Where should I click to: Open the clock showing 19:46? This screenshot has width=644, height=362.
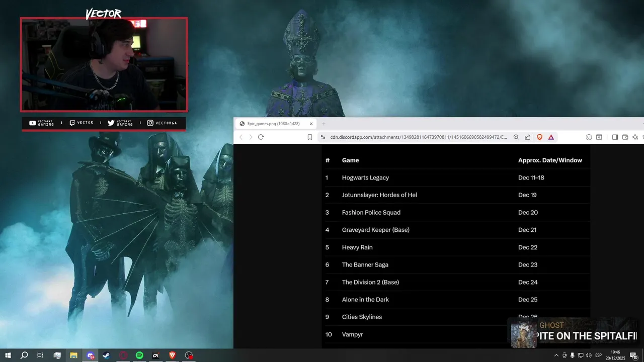point(615,355)
